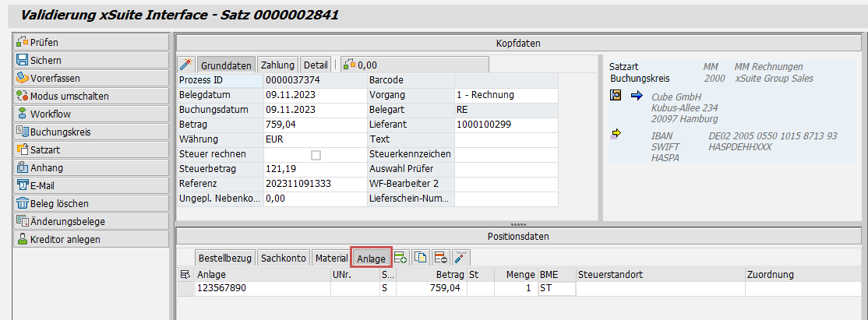The height and width of the screenshot is (320, 868).
Task: Click the Buchungsdatum field
Action: click(316, 110)
